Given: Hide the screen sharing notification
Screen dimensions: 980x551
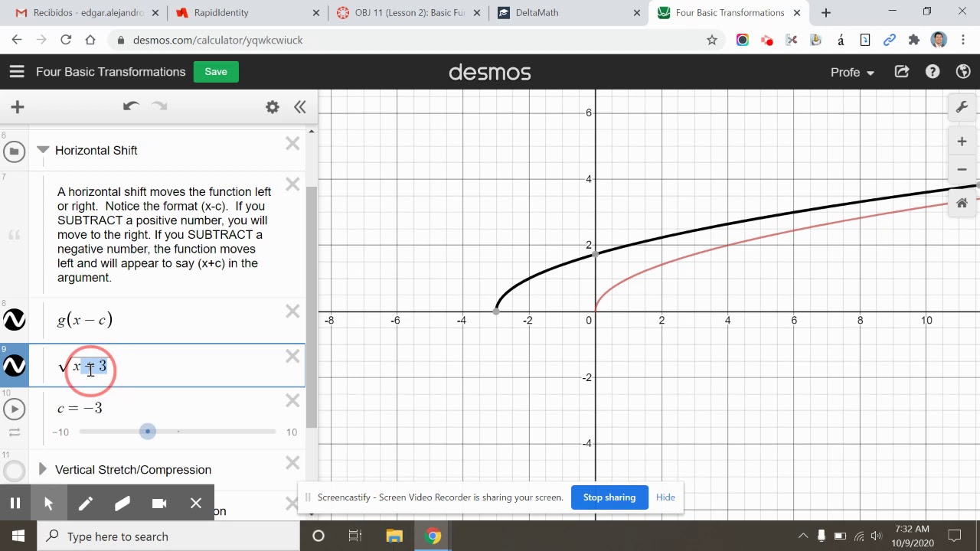Looking at the screenshot, I should tap(665, 497).
